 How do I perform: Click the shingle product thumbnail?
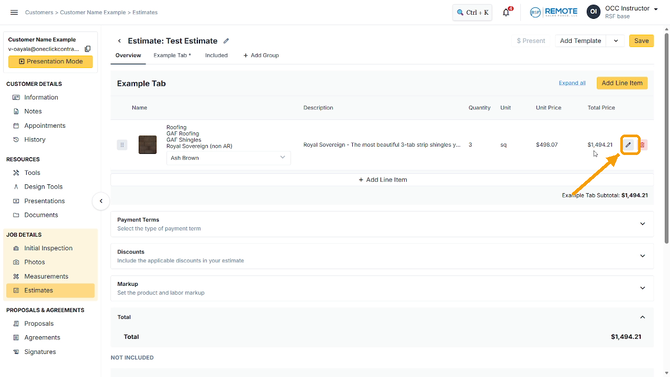pyautogui.click(x=148, y=144)
